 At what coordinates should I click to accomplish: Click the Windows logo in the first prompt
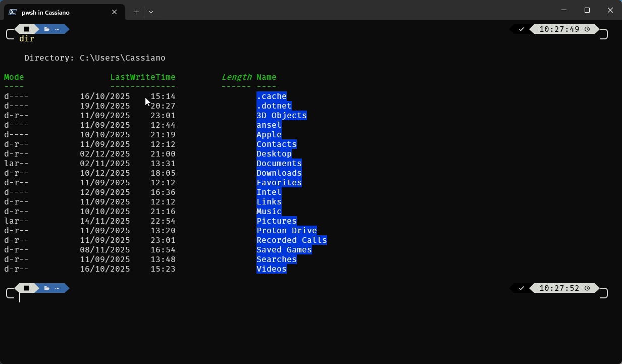coord(27,29)
